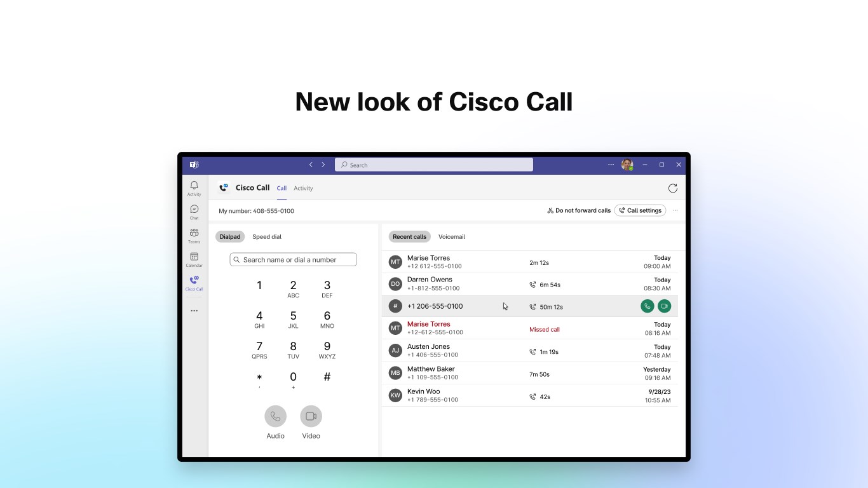Open the Activity bell in the sidebar
The width and height of the screenshot is (868, 488).
pos(194,188)
